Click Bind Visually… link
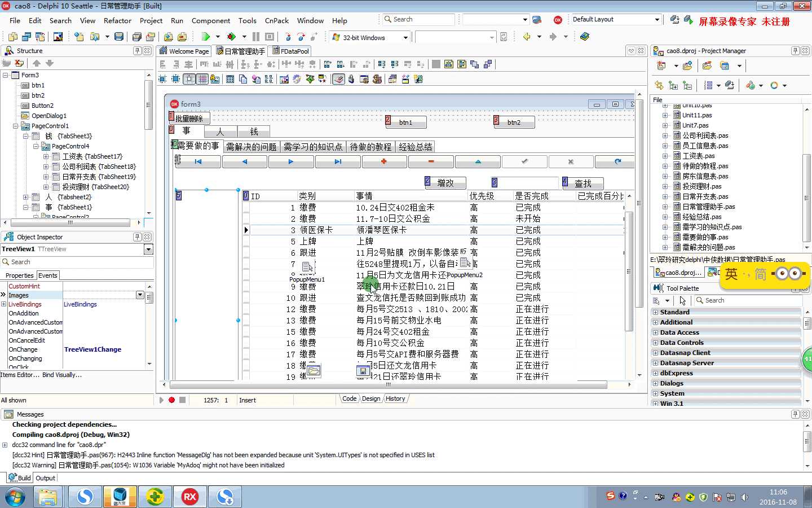Viewport: 812px width, 508px height. click(x=62, y=375)
